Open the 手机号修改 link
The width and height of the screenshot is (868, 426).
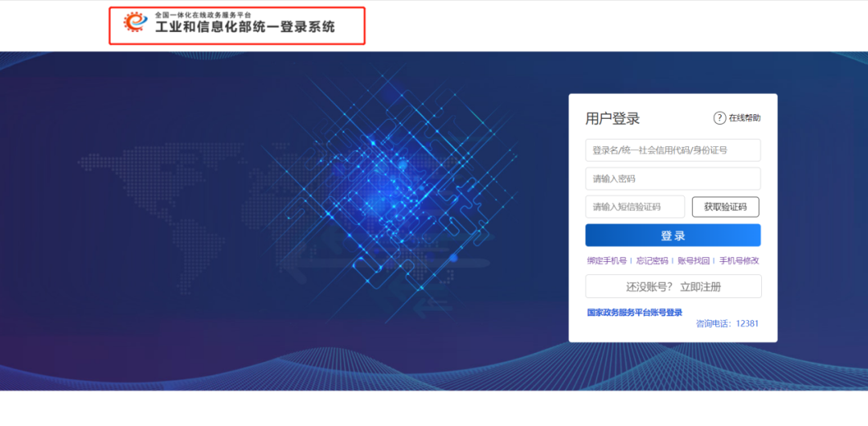739,260
